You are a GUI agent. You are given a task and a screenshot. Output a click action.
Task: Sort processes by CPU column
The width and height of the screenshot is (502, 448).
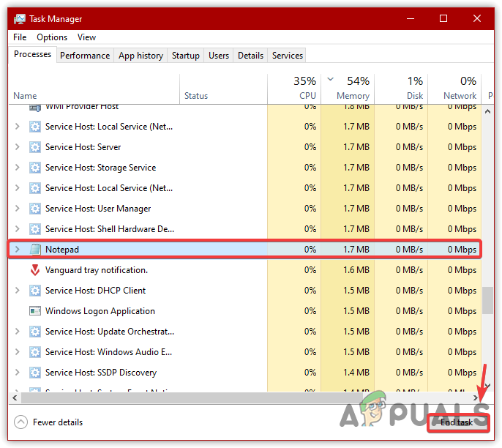pos(294,89)
